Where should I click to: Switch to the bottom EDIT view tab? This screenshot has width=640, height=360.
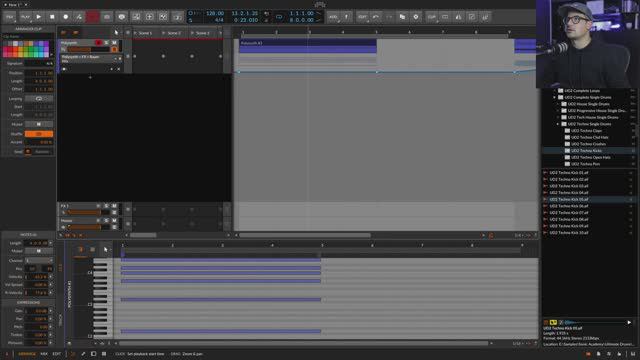point(57,354)
